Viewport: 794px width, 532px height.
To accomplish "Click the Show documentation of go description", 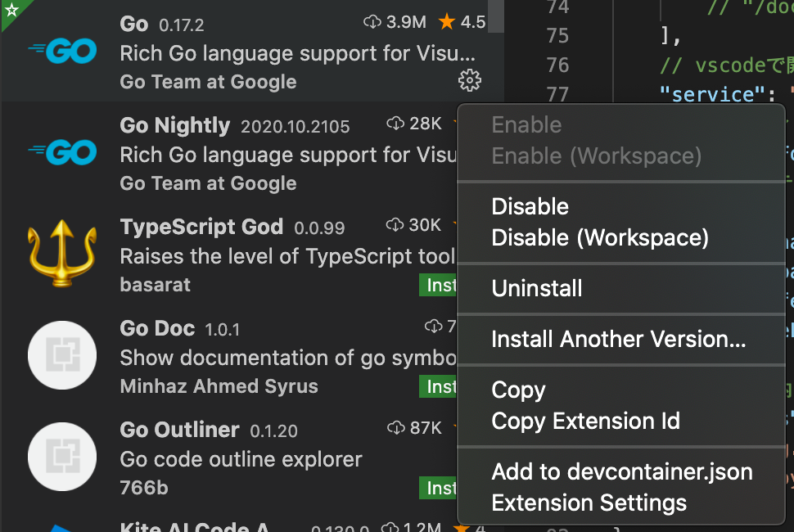I will pyautogui.click(x=287, y=358).
